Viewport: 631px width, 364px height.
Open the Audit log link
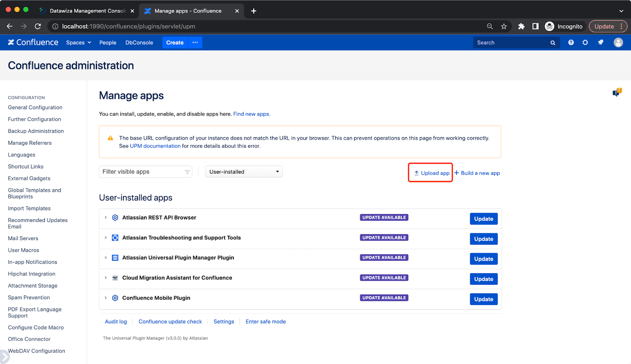[x=116, y=322]
